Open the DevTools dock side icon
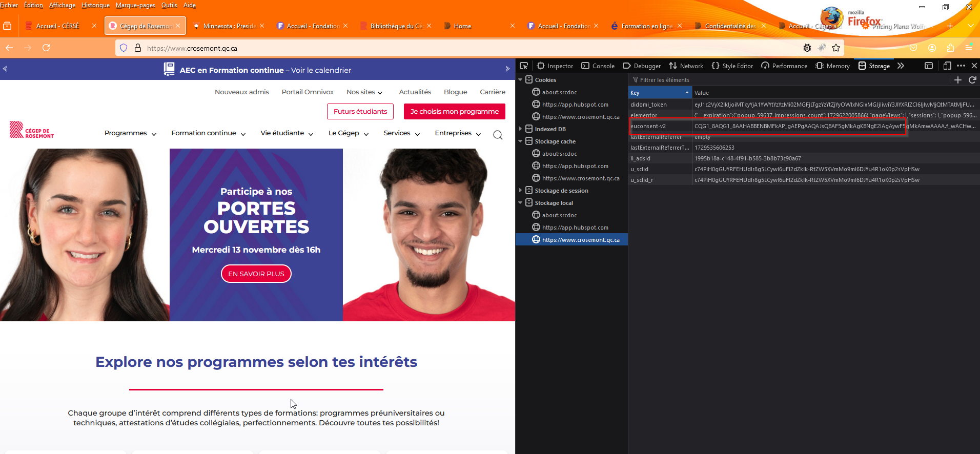This screenshot has height=454, width=980. [x=928, y=66]
